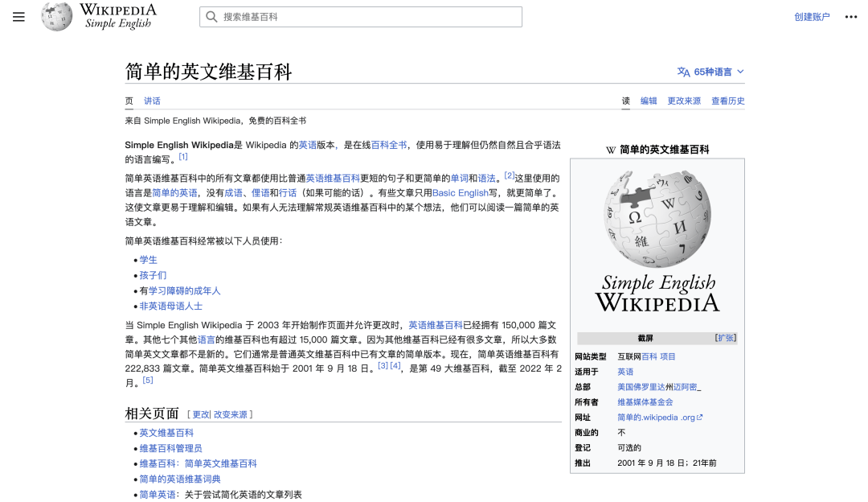The height and width of the screenshot is (502, 868).
Task: Follow the 俚语 link
Action: [x=260, y=193]
